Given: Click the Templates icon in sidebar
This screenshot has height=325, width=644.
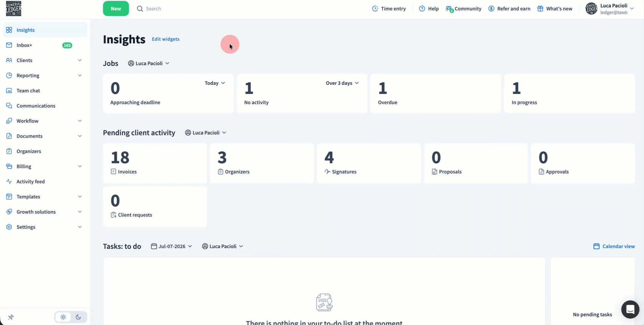Looking at the screenshot, I should pos(9,197).
